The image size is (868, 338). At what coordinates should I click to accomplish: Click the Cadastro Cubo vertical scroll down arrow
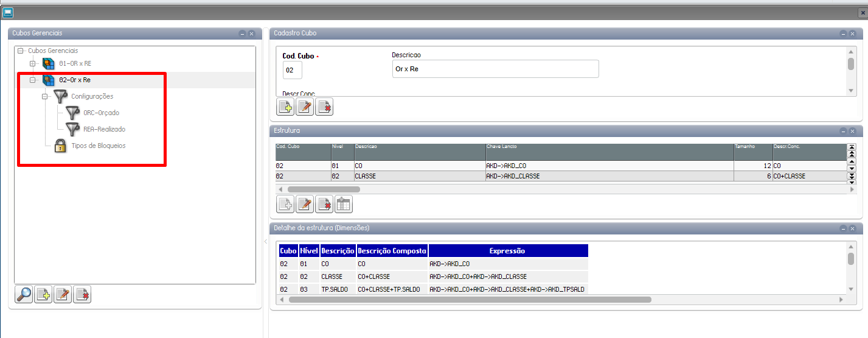851,90
